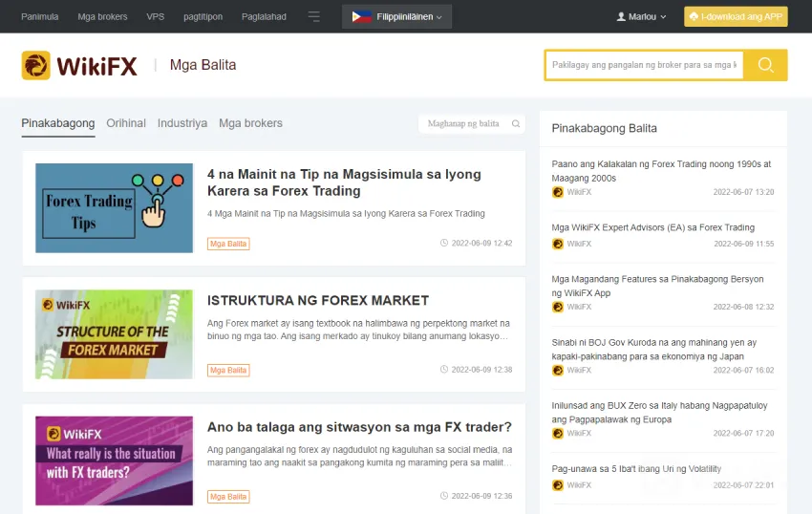The width and height of the screenshot is (812, 514).
Task: Click timestamp 2022-06-07 13:20 in sidebar
Action: point(743,192)
